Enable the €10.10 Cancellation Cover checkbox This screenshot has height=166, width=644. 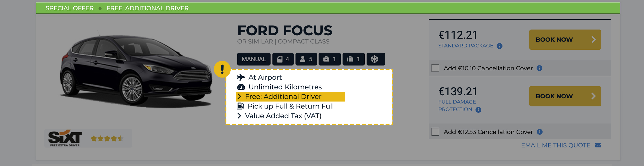[x=436, y=68]
